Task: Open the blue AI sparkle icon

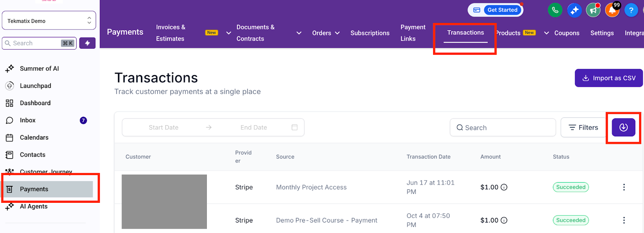Action: [x=574, y=10]
